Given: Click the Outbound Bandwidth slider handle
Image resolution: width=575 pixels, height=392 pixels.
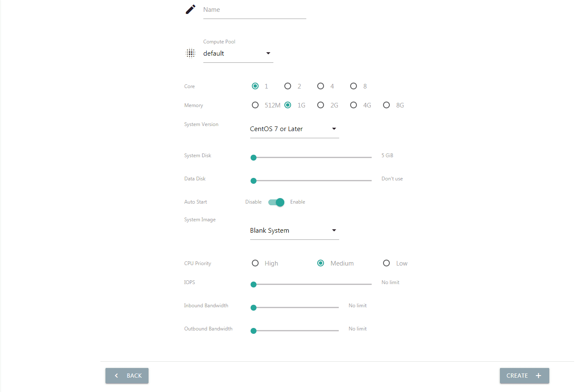Looking at the screenshot, I should tap(254, 331).
